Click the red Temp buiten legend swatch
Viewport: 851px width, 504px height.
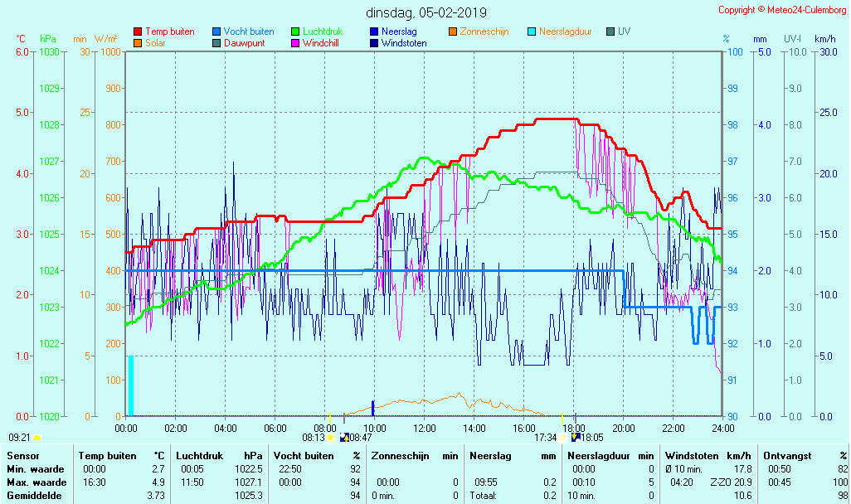138,31
